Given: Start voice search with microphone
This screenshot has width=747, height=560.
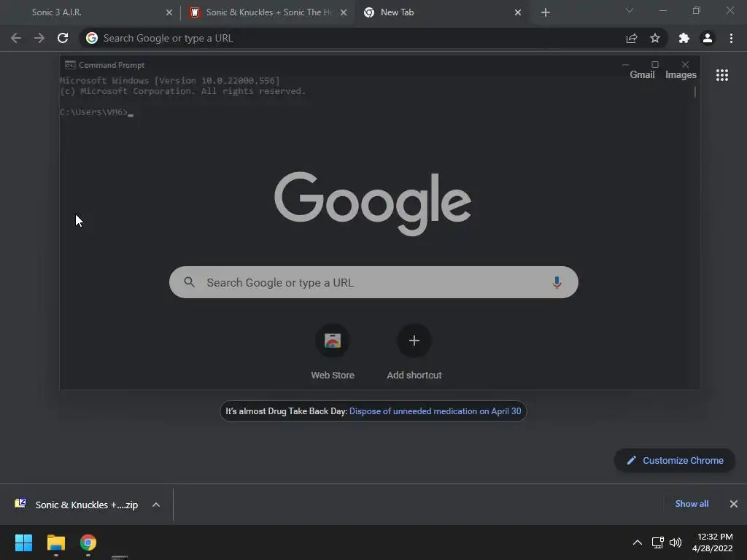Looking at the screenshot, I should [x=557, y=282].
